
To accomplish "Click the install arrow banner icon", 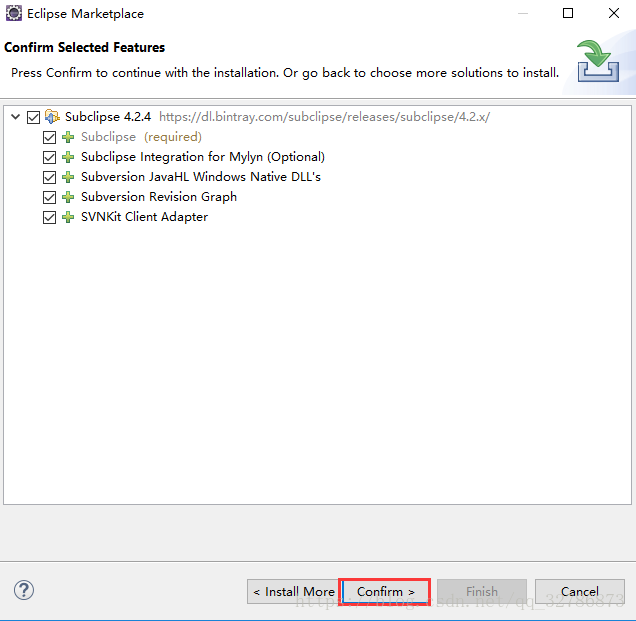I will [598, 61].
